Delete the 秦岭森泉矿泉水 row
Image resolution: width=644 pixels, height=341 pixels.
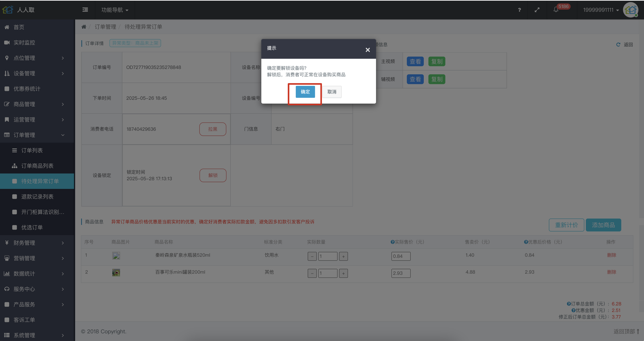[x=611, y=255]
